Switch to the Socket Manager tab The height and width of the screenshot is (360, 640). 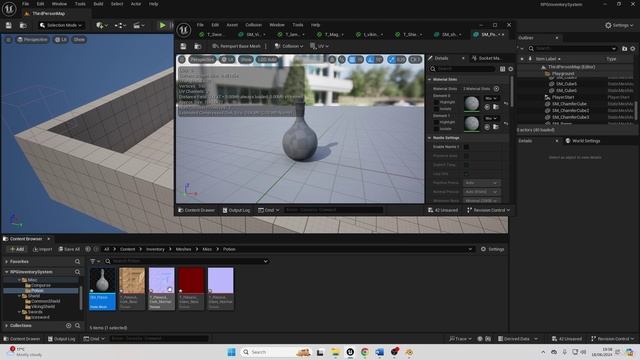[x=489, y=58]
